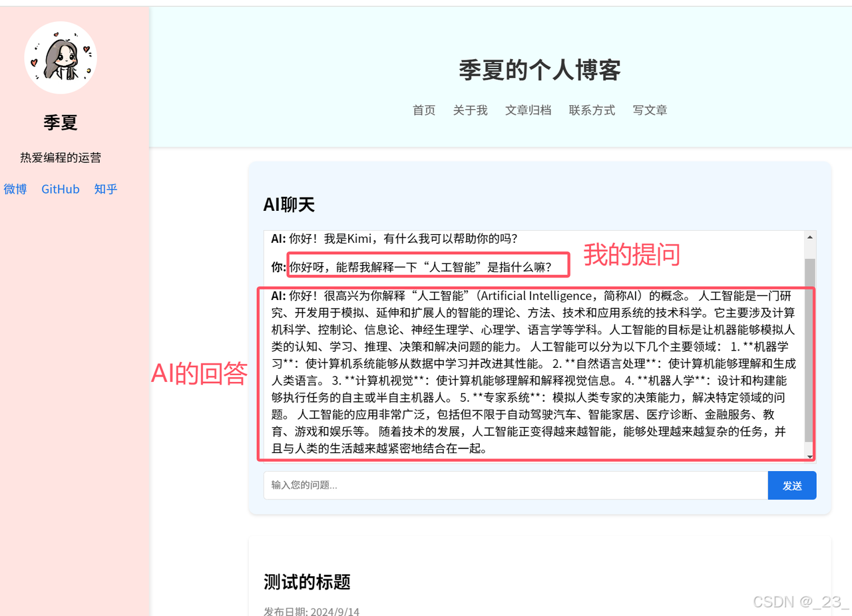
Task: Open the 微博 link in the sidebar
Action: click(15, 189)
